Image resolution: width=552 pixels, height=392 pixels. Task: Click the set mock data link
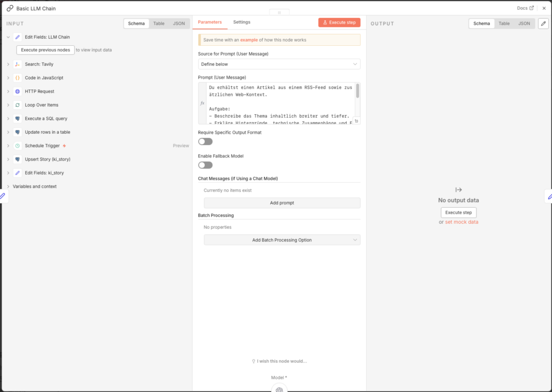(x=461, y=222)
